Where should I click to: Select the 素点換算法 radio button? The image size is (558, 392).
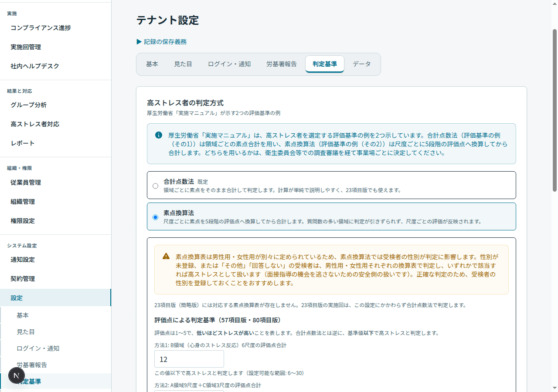[156, 217]
